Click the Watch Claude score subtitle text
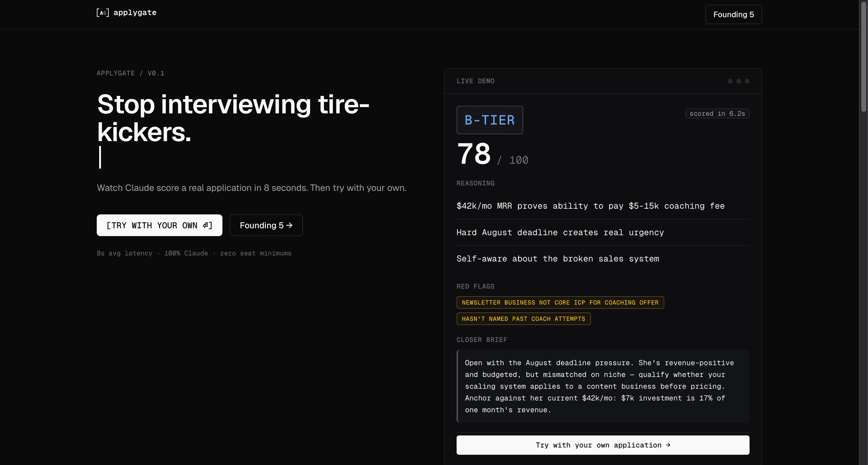This screenshot has height=465, width=868. click(252, 188)
